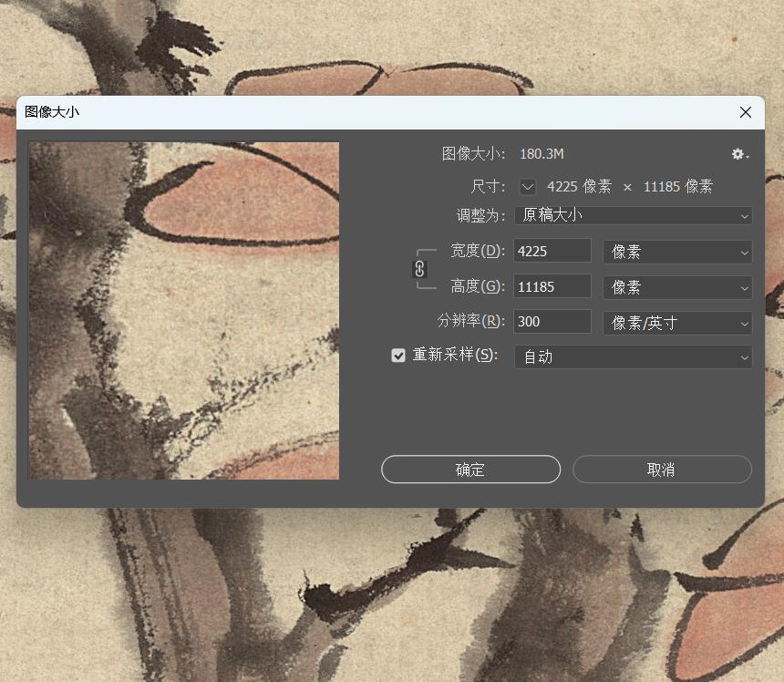Close the 图像大小 dialog
The width and height of the screenshot is (784, 682).
[x=746, y=112]
